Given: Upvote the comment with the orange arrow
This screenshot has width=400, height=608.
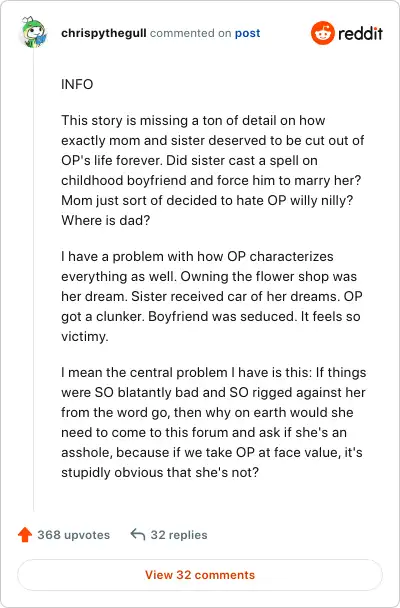Looking at the screenshot, I should pyautogui.click(x=25, y=535).
